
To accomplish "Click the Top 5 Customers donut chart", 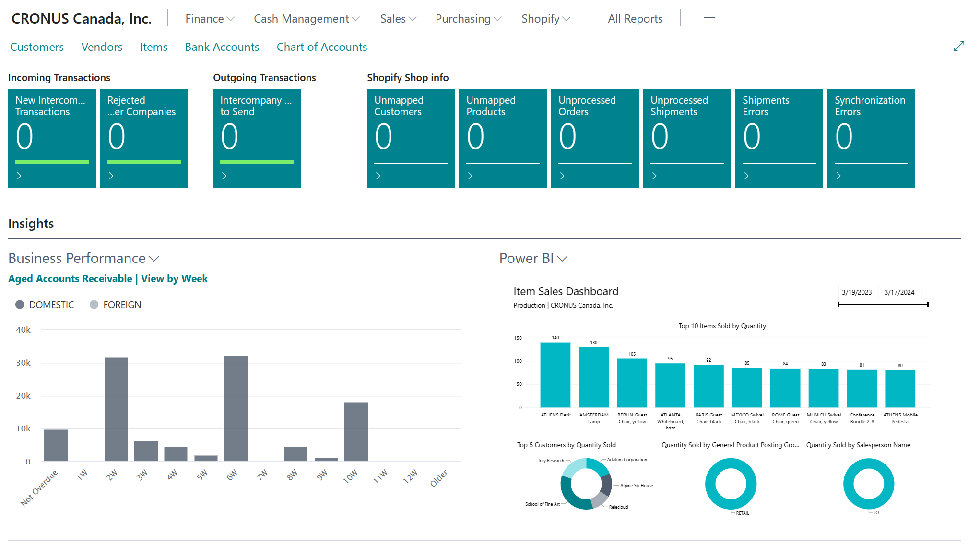I will tap(586, 484).
